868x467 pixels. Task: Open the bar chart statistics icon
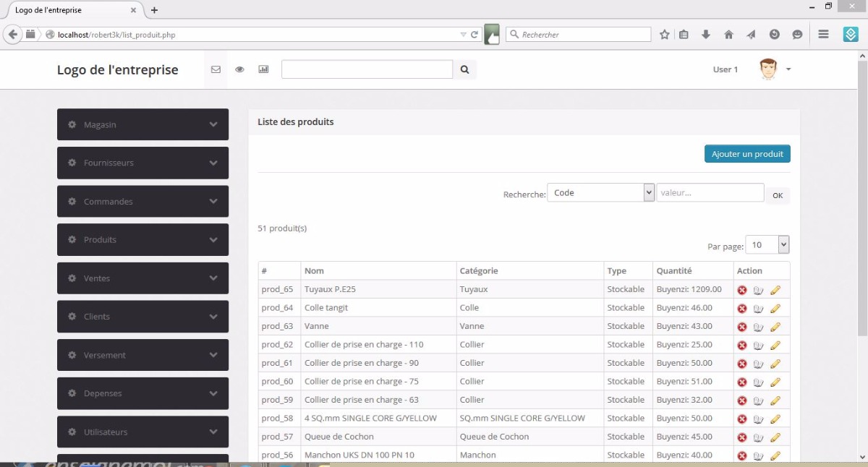(263, 69)
